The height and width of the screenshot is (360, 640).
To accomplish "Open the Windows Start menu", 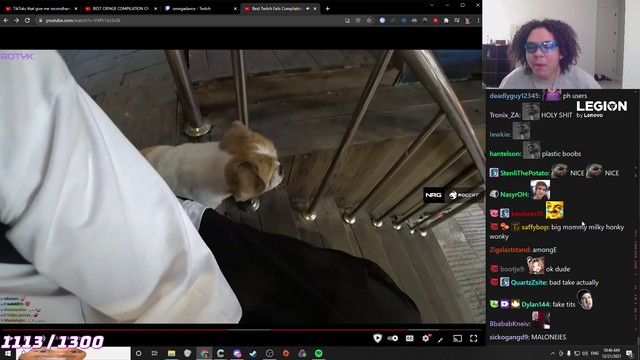I will (x=8, y=353).
